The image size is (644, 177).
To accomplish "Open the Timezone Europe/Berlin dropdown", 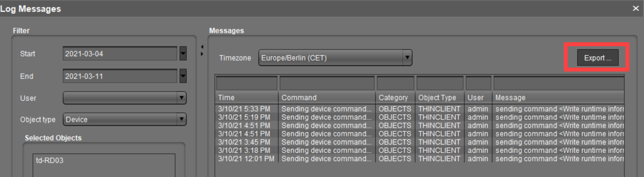I will click(407, 58).
